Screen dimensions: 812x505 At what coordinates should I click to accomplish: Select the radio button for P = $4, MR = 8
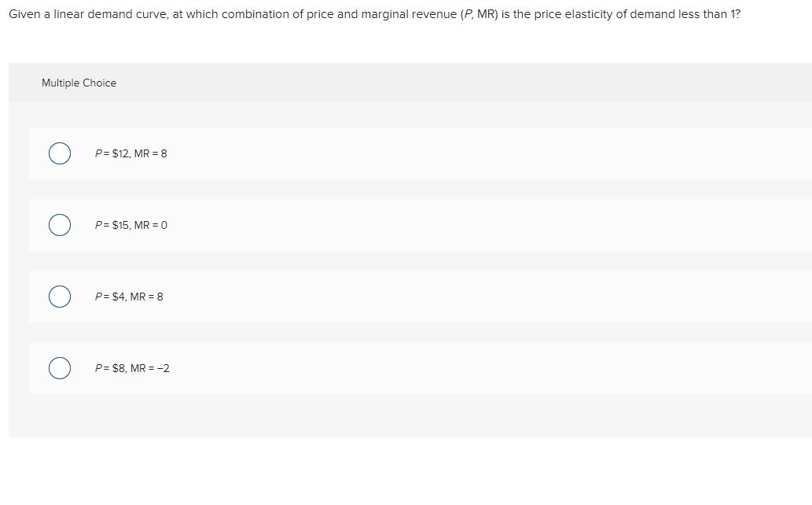coord(60,297)
